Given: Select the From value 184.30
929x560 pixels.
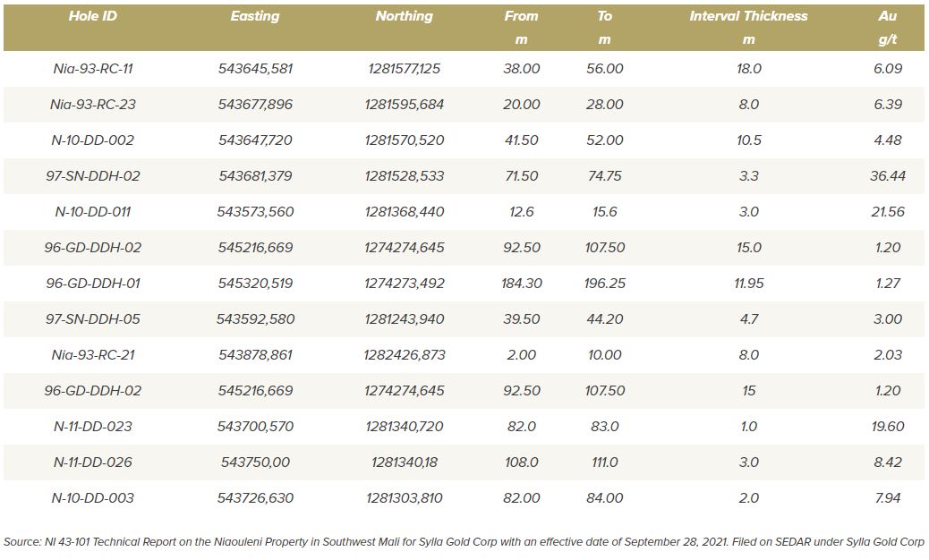Looking at the screenshot, I should (521, 284).
